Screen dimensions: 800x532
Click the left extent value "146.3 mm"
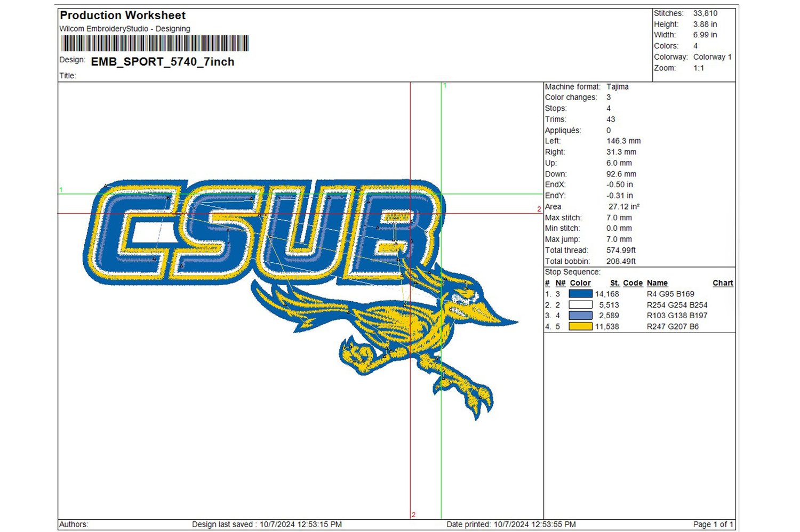click(x=623, y=141)
